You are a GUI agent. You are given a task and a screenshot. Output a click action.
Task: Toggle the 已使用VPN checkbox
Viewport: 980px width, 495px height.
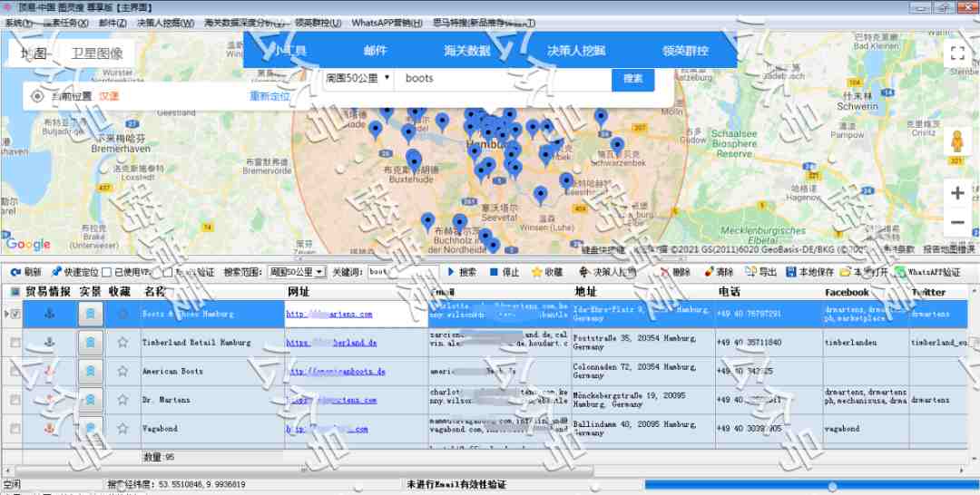107,272
